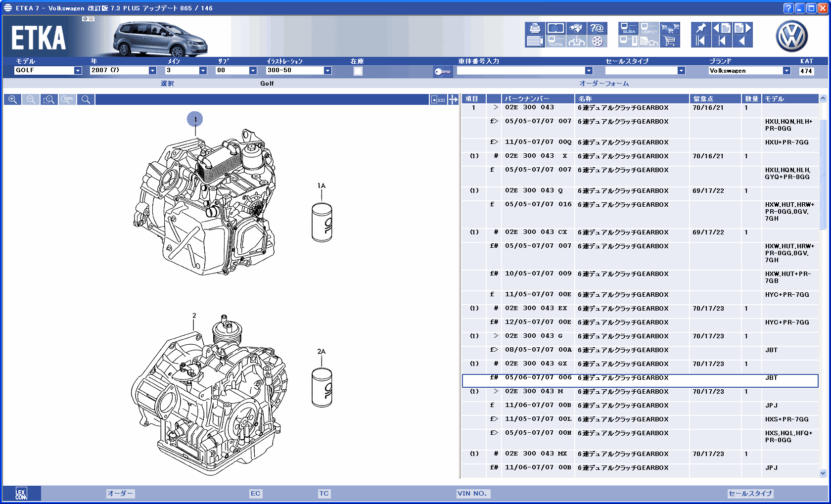Reset illustration zoom to 100%
This screenshot has width=831, height=504.
point(67,99)
